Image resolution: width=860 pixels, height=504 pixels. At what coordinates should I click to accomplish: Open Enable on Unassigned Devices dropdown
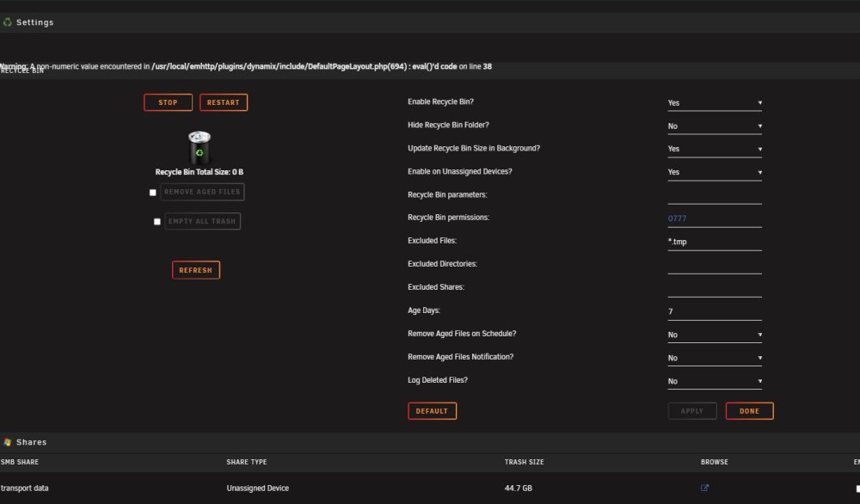click(x=715, y=172)
